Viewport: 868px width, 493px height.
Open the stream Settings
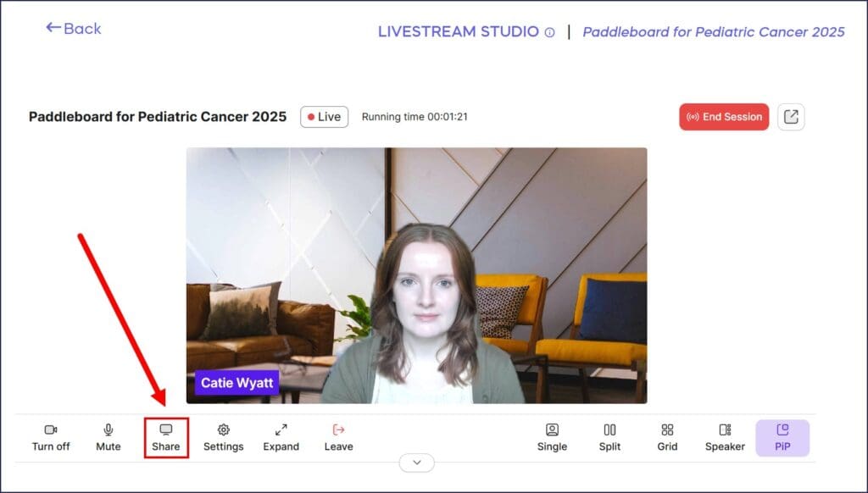coord(223,437)
